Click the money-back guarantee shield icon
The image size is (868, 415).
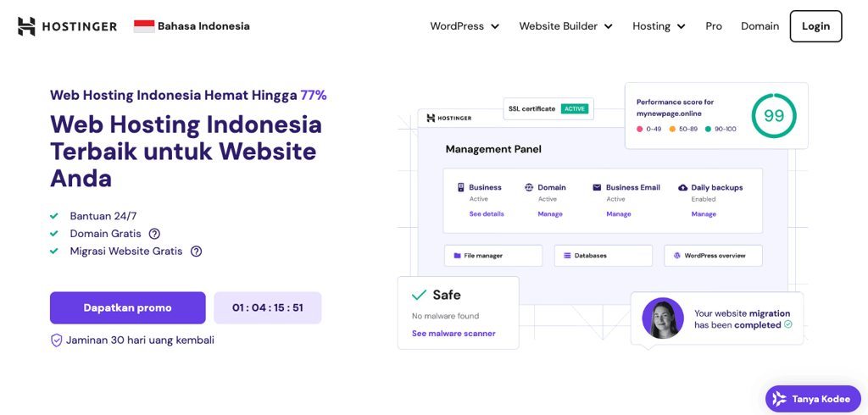[x=56, y=340]
